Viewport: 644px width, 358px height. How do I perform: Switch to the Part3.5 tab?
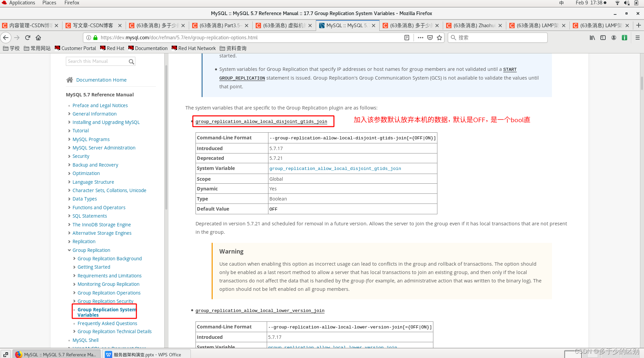coord(220,26)
